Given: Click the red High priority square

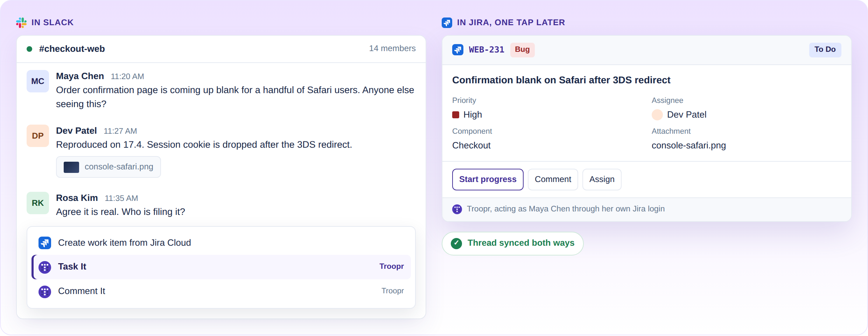Looking at the screenshot, I should tap(456, 115).
